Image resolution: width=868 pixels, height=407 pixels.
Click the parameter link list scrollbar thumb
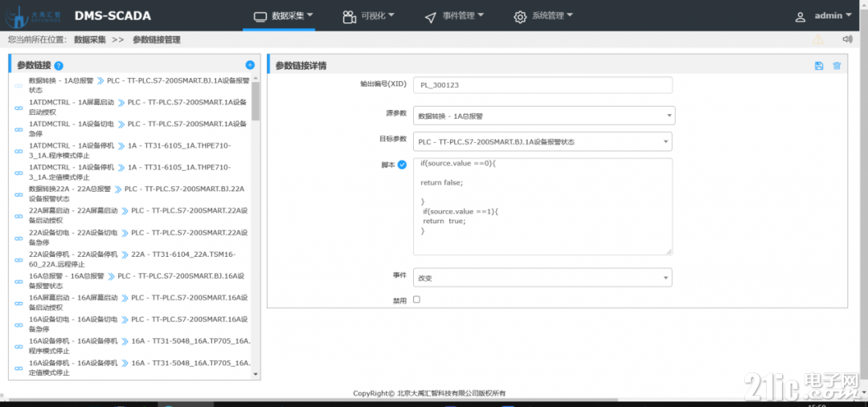(x=256, y=100)
